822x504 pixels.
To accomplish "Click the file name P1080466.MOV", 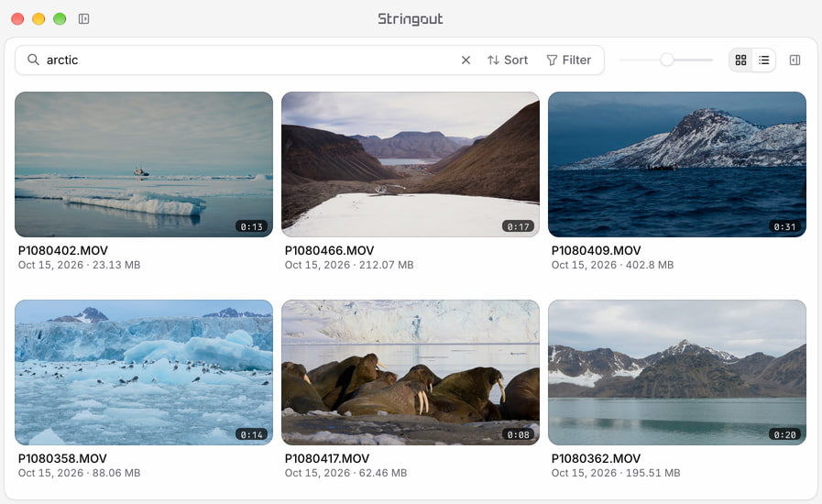I will 329,251.
